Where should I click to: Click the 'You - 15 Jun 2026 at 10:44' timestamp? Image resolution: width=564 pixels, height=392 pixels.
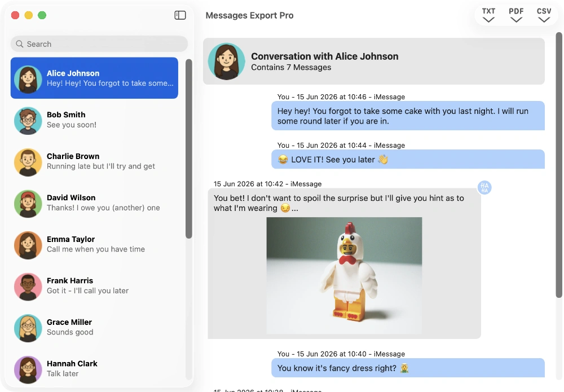(341, 146)
